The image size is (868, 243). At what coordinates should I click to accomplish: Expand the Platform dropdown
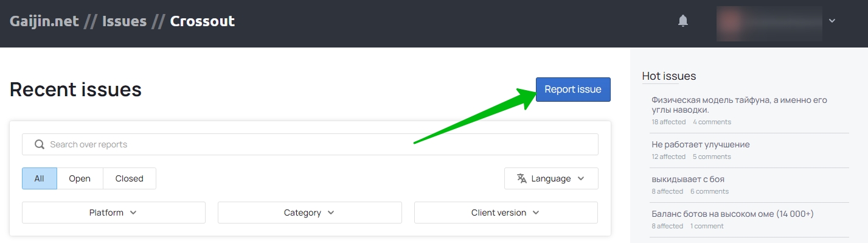114,213
